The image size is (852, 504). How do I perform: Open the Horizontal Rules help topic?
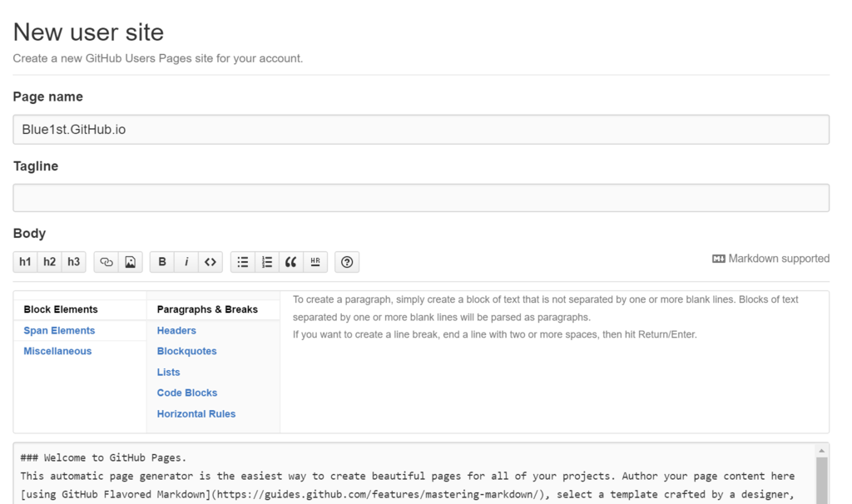click(x=196, y=414)
